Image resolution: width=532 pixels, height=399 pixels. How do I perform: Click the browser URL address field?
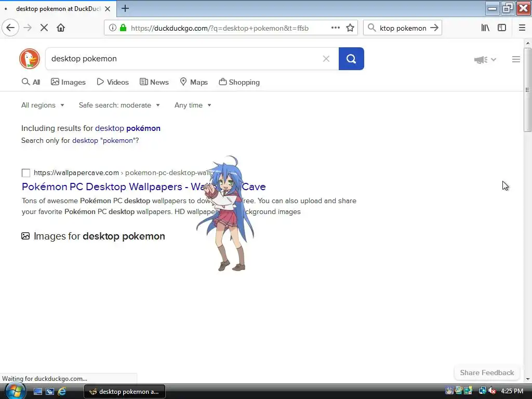(220, 28)
